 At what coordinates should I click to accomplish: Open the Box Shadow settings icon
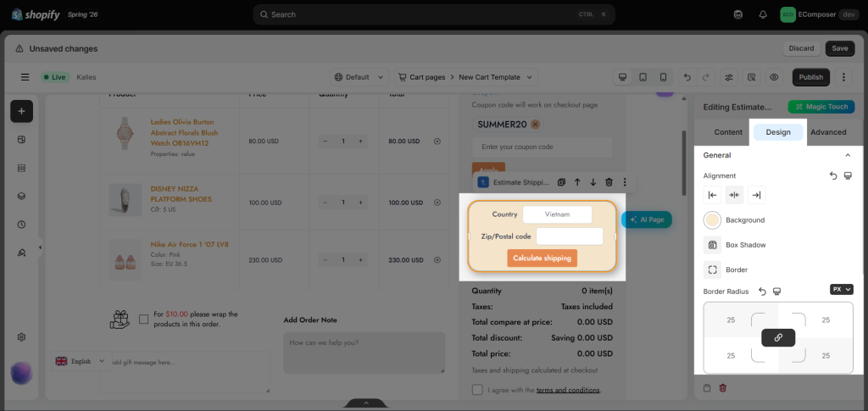click(712, 245)
